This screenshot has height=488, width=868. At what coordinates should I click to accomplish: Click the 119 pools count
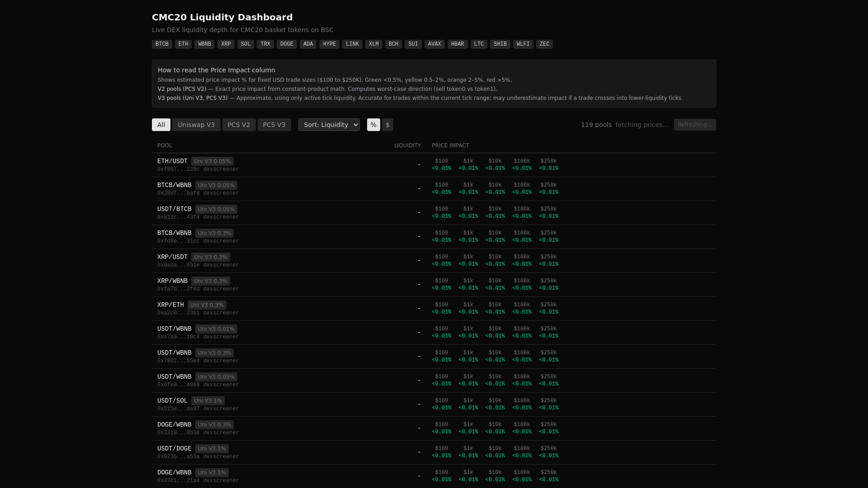[596, 125]
